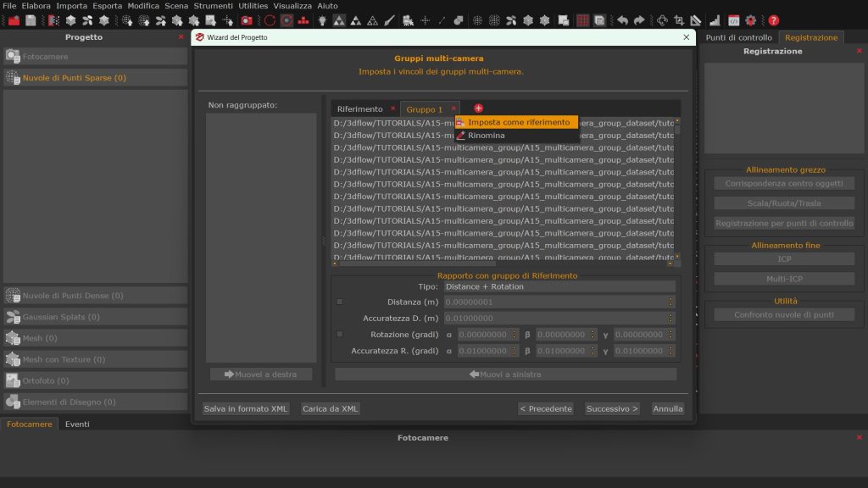
Task: Toggle the red grid toolbar icon
Action: tap(582, 21)
